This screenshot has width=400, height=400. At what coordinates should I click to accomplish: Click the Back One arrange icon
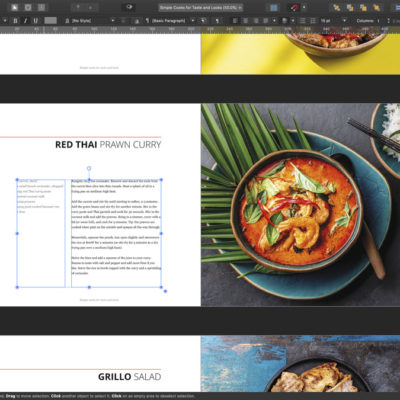click(x=350, y=7)
